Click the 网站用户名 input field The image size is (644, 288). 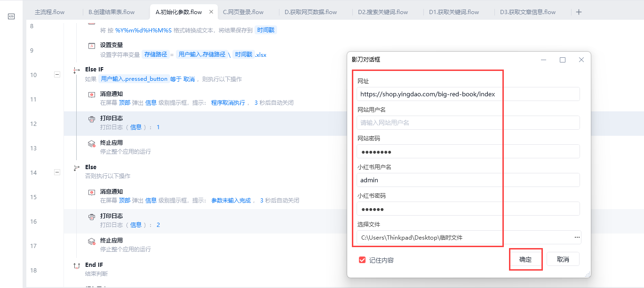coord(468,123)
